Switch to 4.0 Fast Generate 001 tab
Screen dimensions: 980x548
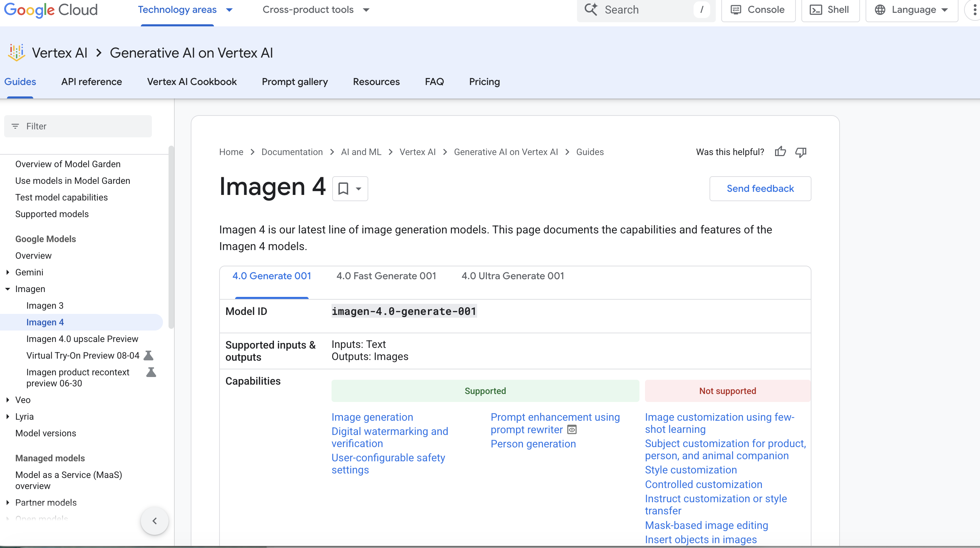tap(386, 276)
